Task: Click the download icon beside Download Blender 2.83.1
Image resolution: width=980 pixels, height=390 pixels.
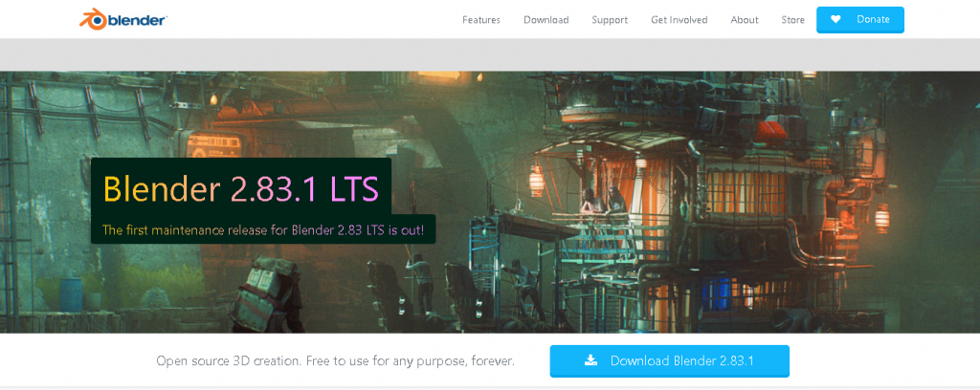Action: point(590,360)
